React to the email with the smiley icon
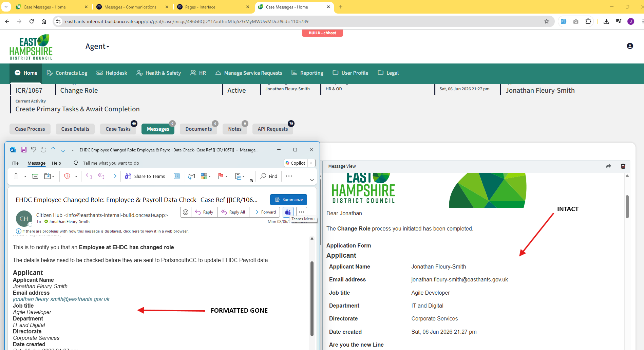The width and height of the screenshot is (644, 350). [186, 212]
